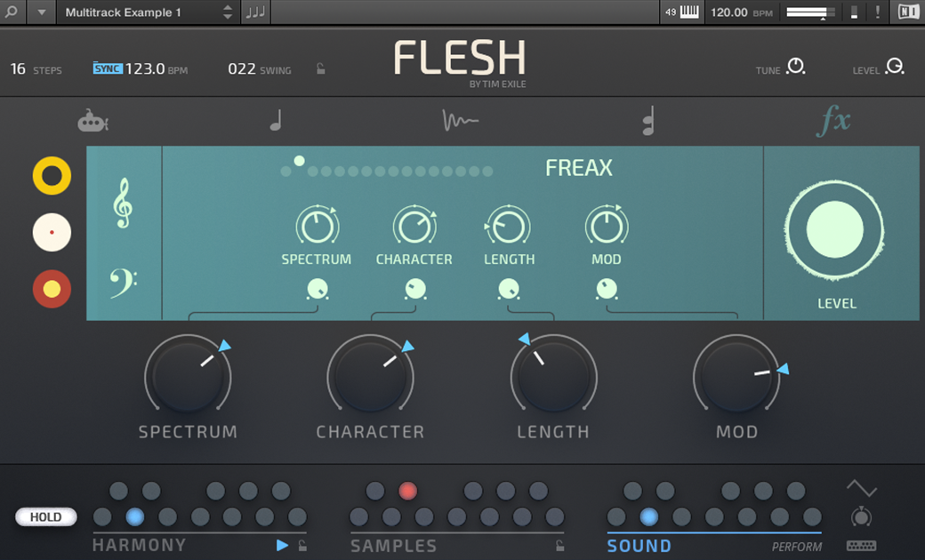The width and height of the screenshot is (925, 560).
Task: Open the waveform sample engine tab
Action: pyautogui.click(x=460, y=121)
